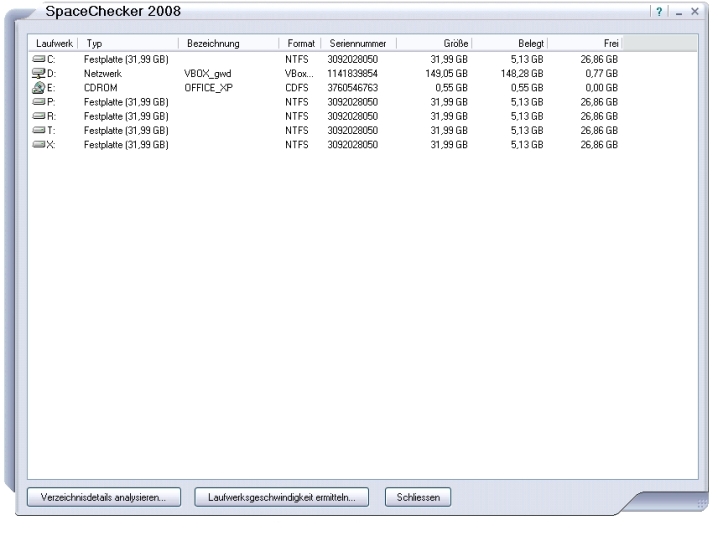This screenshot has width=718, height=551.
Task: Select the D: network drive icon
Action: pyautogui.click(x=39, y=73)
